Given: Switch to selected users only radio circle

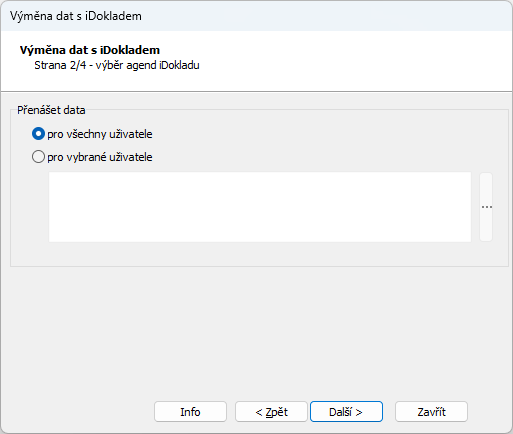Looking at the screenshot, I should (38, 157).
